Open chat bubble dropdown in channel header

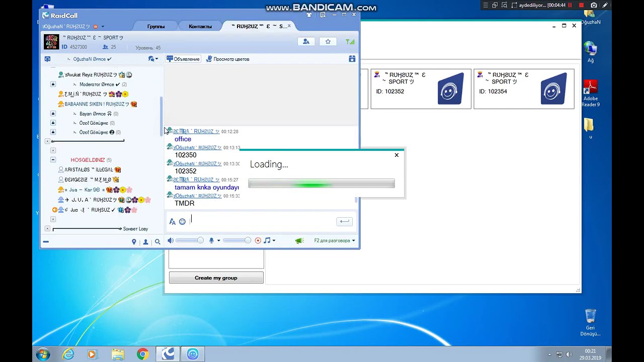(153, 59)
